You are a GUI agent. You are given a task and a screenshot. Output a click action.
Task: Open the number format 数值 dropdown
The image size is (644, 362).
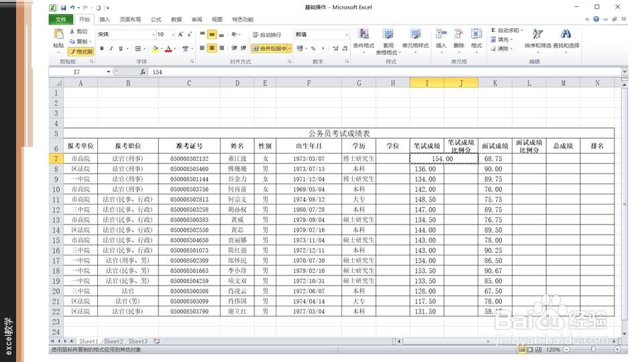point(346,34)
